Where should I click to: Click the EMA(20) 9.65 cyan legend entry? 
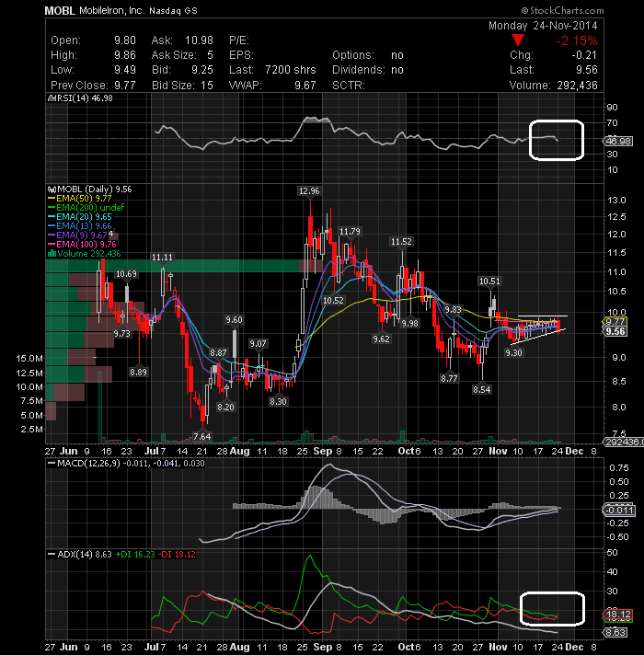80,217
